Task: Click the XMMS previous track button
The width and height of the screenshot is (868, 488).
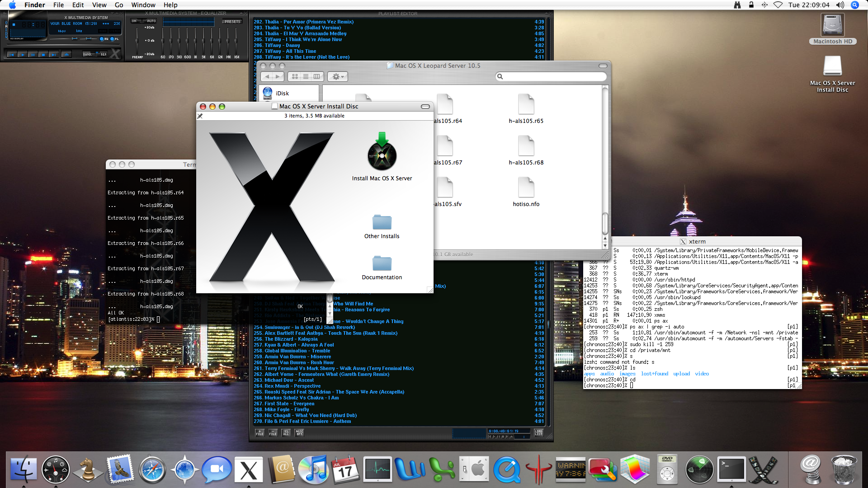Action: [12, 55]
